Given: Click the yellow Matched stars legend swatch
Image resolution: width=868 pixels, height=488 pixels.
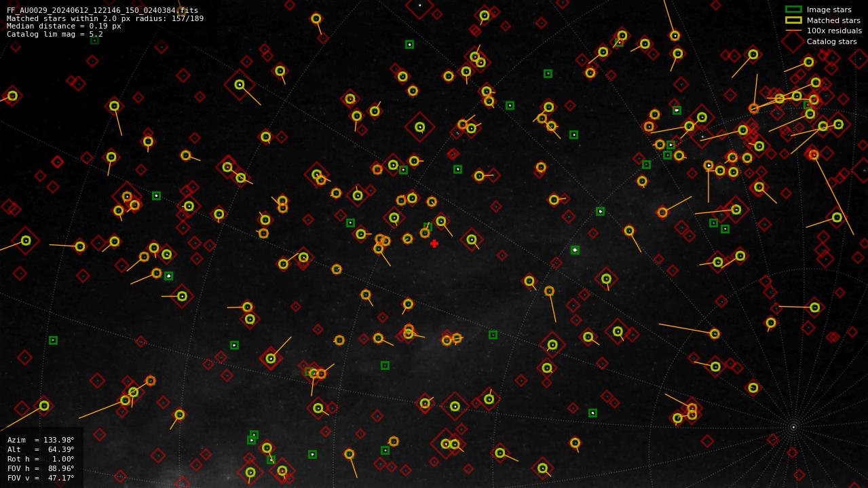Looking at the screenshot, I should tap(793, 20).
